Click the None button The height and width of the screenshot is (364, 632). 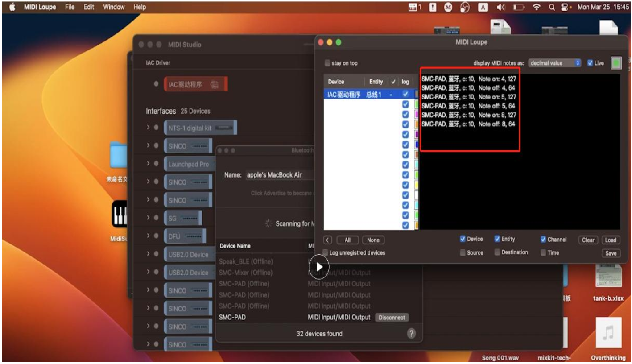(373, 240)
